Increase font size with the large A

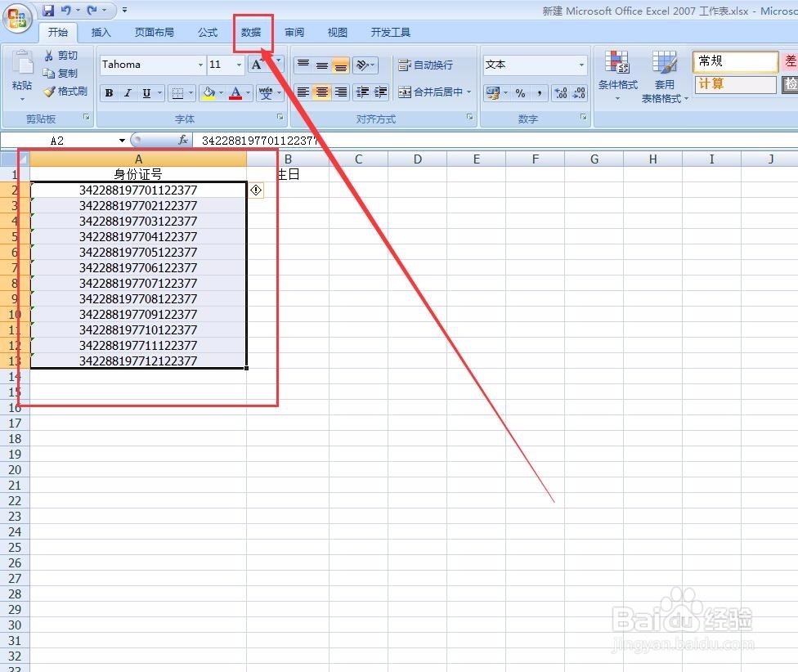click(x=257, y=65)
